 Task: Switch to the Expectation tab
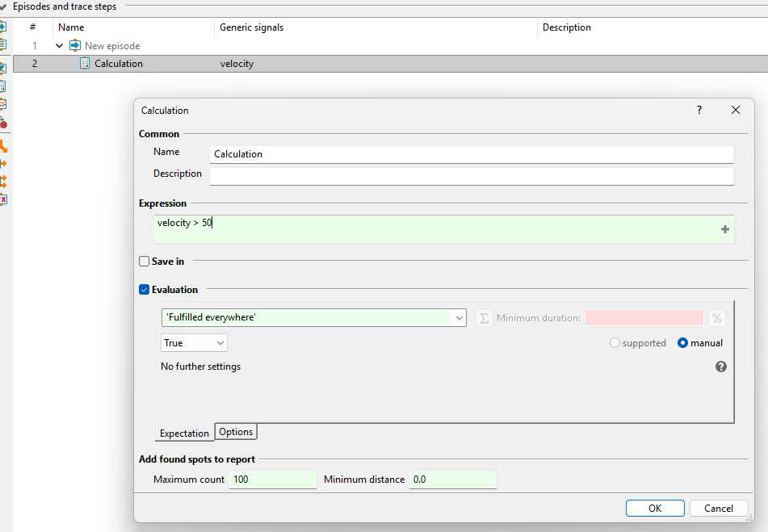pos(184,434)
